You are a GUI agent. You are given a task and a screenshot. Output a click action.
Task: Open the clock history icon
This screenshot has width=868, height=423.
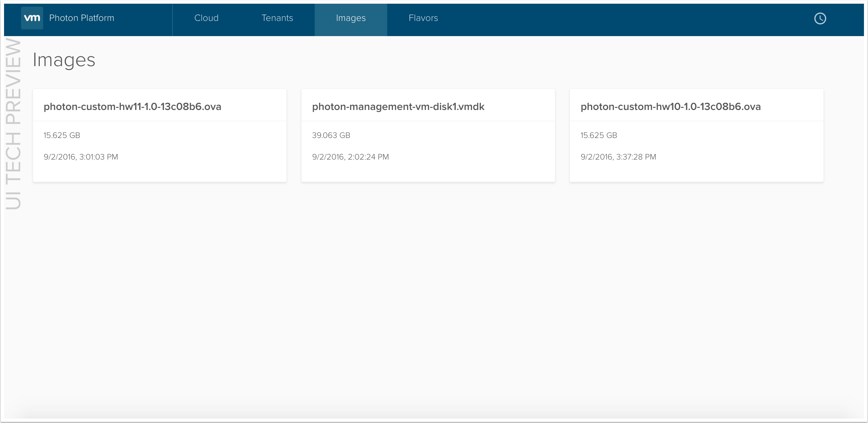pyautogui.click(x=820, y=18)
